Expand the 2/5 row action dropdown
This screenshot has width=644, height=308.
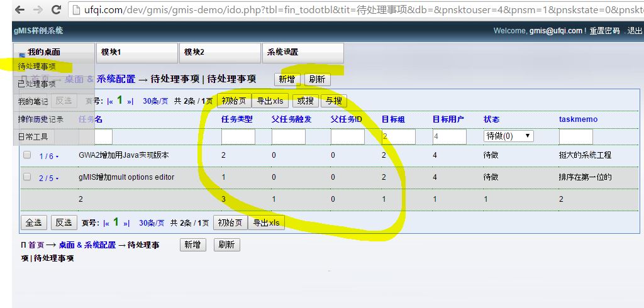[57, 179]
